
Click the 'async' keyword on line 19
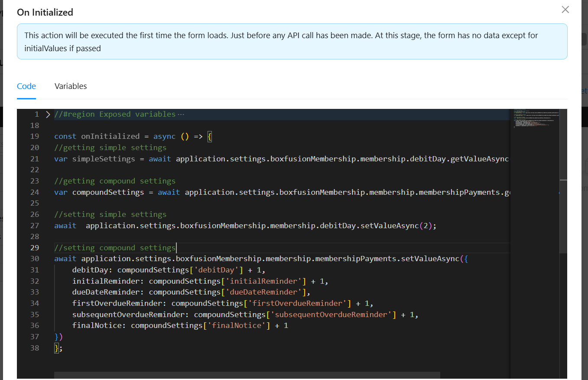point(165,136)
